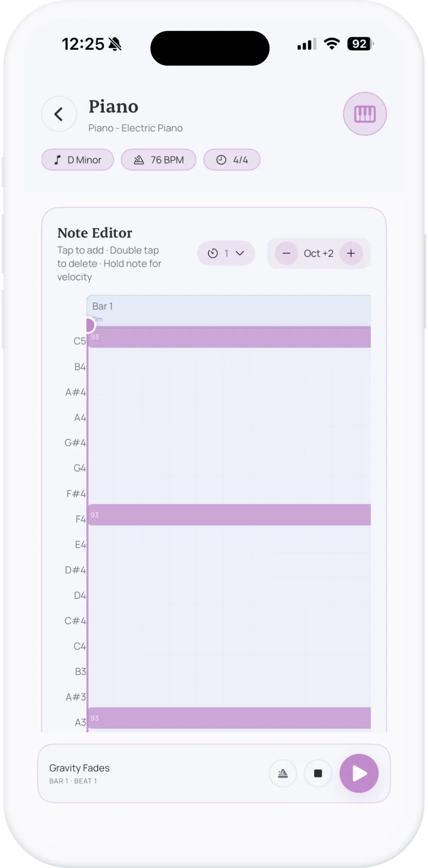Open the D Minor key selector

[78, 160]
